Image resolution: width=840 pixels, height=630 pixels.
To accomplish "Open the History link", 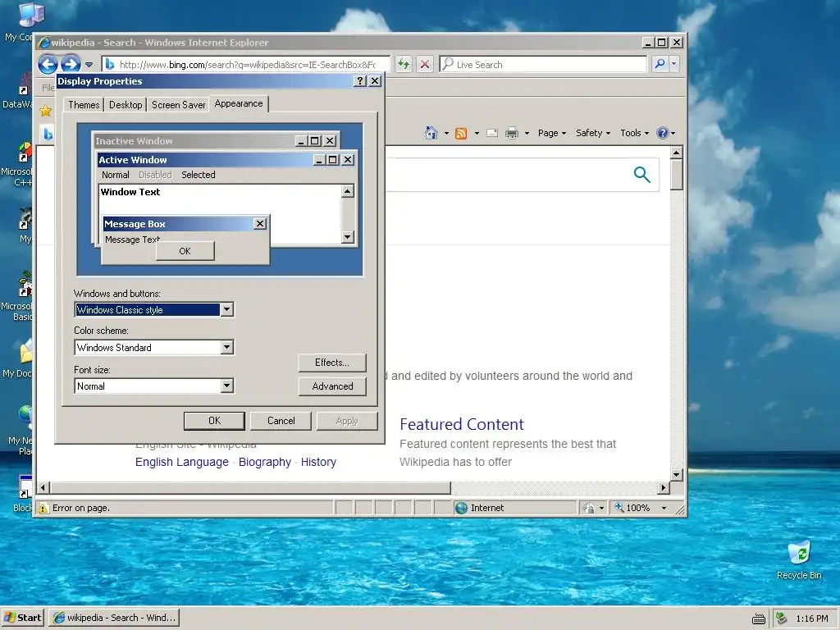I will pos(318,462).
